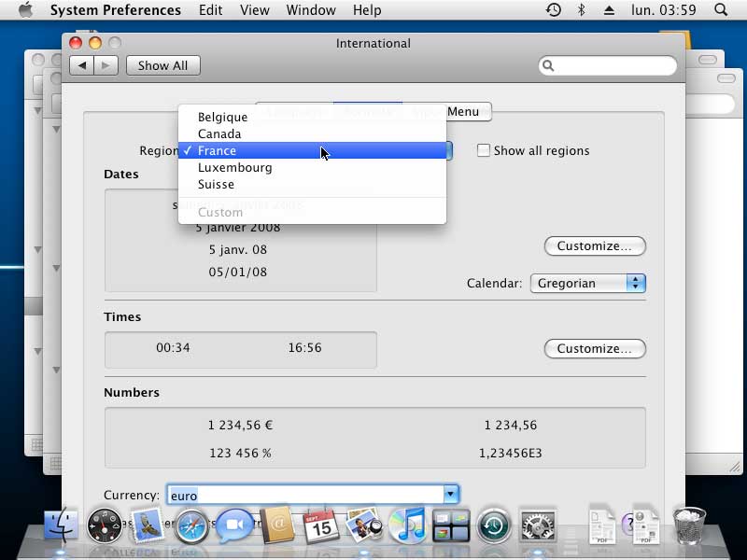Click Customize button for Times
This screenshot has width=747, height=560.
point(595,348)
